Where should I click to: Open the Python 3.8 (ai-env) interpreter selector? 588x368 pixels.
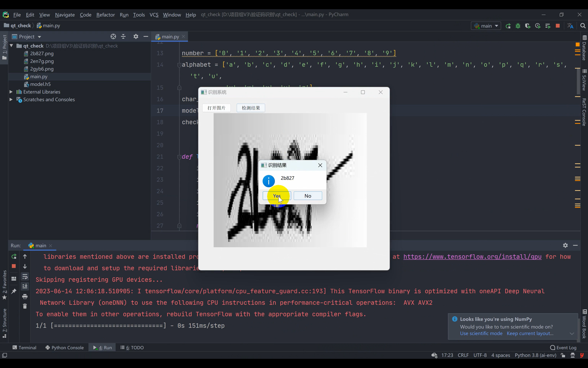point(536,355)
